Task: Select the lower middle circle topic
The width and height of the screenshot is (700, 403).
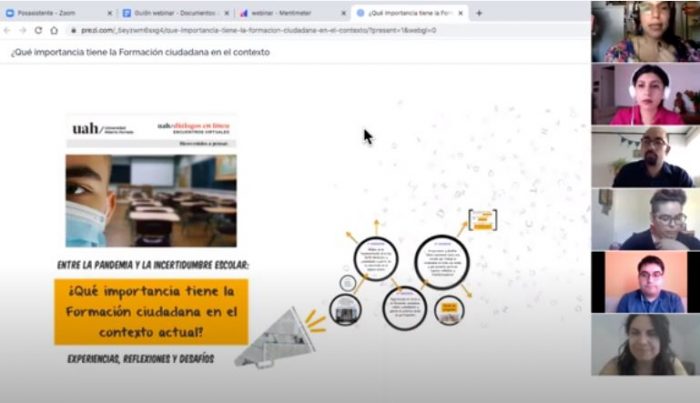Action: coord(404,308)
